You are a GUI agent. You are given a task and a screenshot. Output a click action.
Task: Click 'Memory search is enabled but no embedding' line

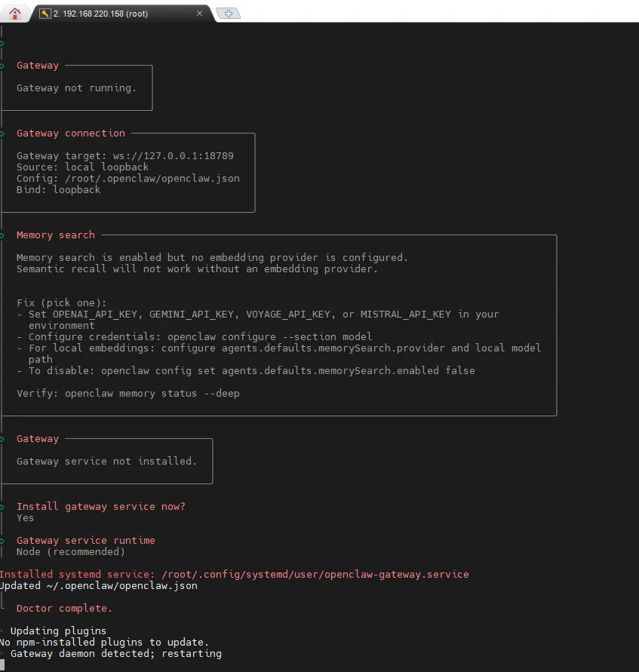[x=212, y=258]
